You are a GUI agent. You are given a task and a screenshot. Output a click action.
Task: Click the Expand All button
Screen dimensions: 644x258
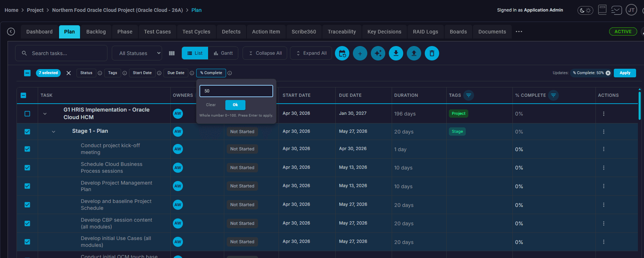coord(311,53)
